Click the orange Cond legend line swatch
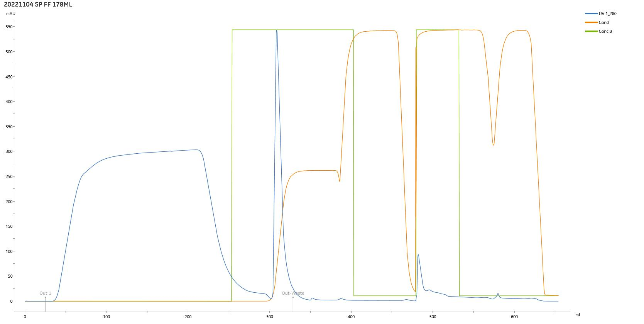 (591, 22)
